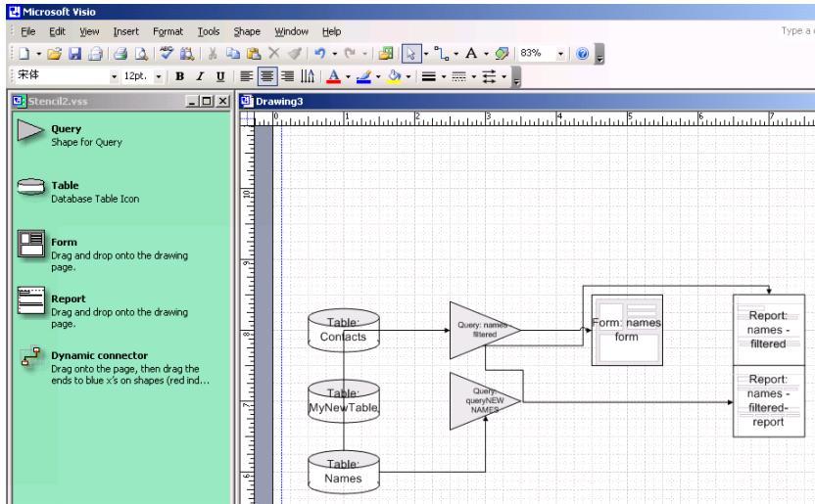Save the drawing with the floppy disk icon

coord(75,54)
